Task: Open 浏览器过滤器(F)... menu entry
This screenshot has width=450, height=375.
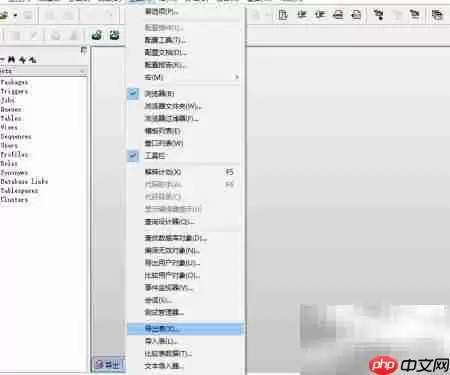Action: coord(184,119)
